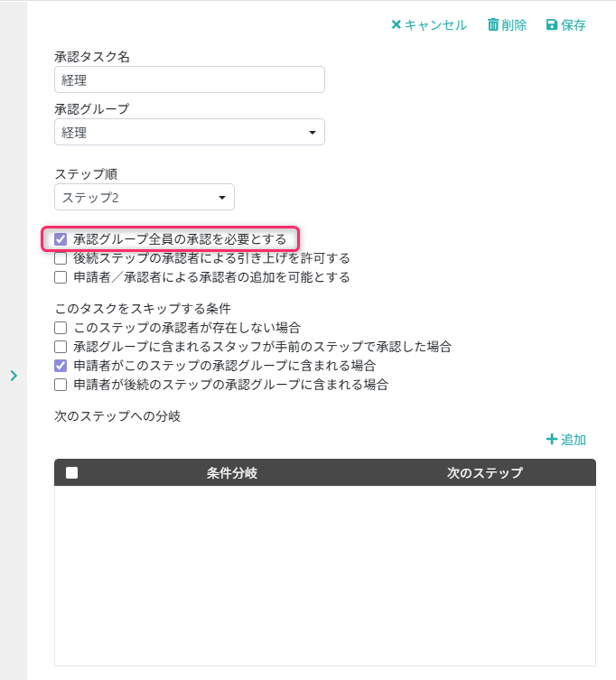This screenshot has height=680, width=616.
Task: Click the plus icon beside 追加
Action: (x=551, y=440)
